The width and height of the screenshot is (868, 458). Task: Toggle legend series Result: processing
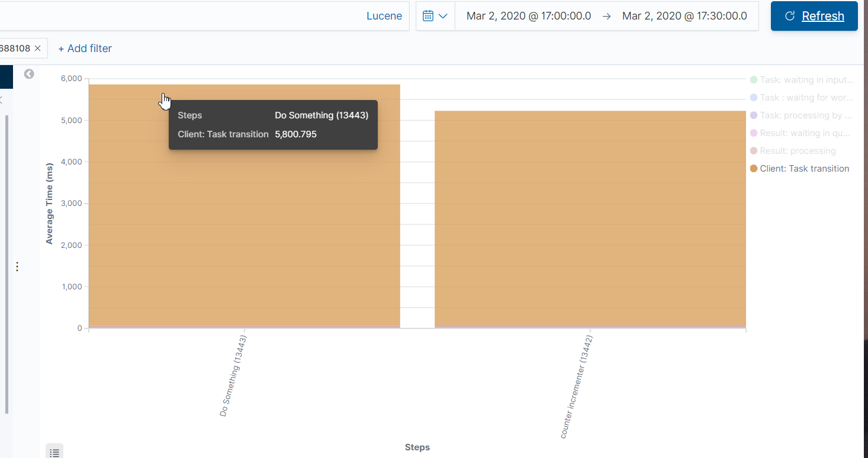tap(798, 151)
